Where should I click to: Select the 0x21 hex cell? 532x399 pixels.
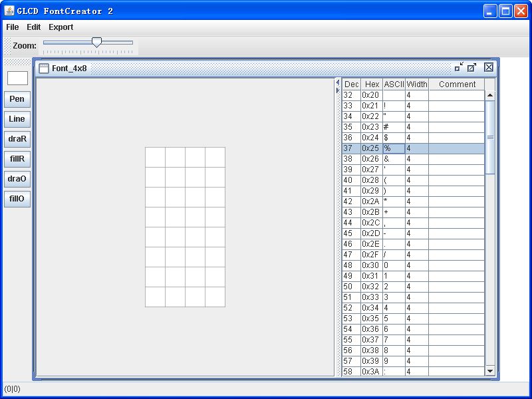tap(372, 106)
